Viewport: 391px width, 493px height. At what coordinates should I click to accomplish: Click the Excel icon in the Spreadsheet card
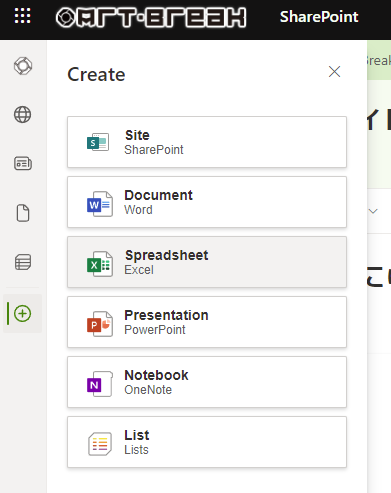[100, 264]
